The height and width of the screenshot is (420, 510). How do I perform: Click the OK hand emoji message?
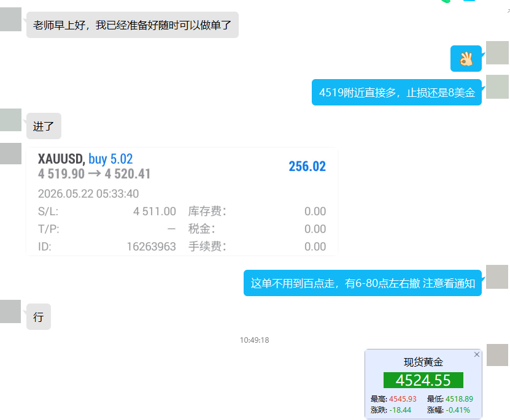click(x=466, y=59)
